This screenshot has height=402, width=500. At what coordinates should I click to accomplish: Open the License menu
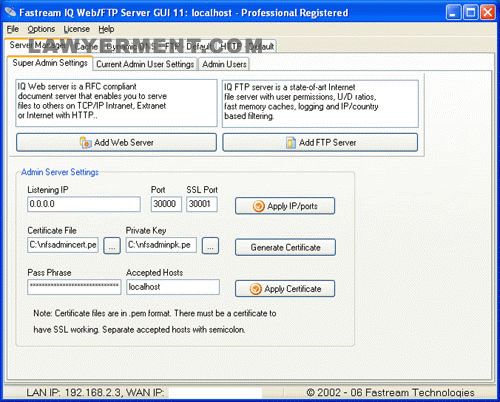(77, 29)
